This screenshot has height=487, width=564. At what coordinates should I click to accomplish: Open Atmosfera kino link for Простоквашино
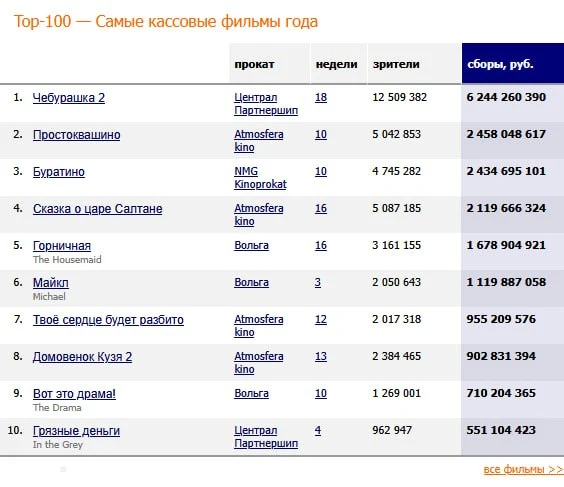[x=259, y=141]
